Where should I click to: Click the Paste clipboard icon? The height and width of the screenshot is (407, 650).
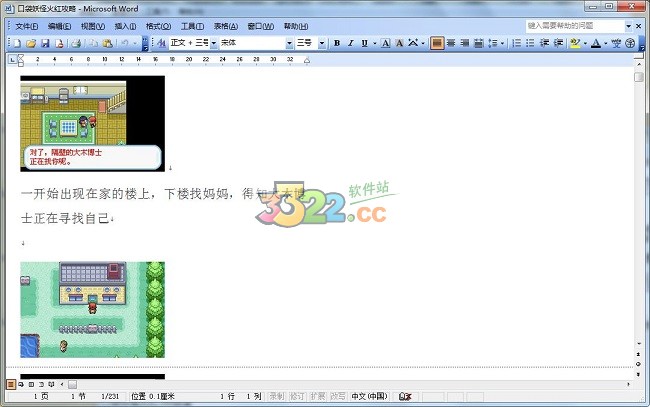[x=106, y=43]
